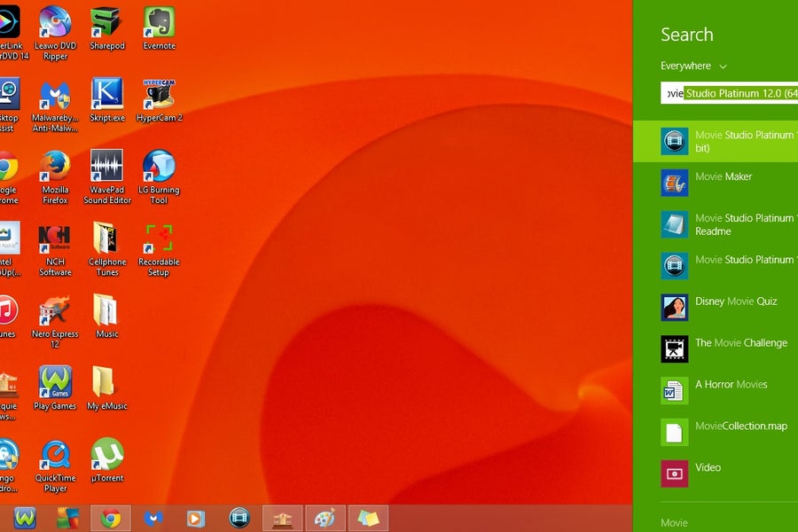Screen dimensions: 798x532
Task: Click the WildTangent Games taskbar icon
Action: [25, 518]
